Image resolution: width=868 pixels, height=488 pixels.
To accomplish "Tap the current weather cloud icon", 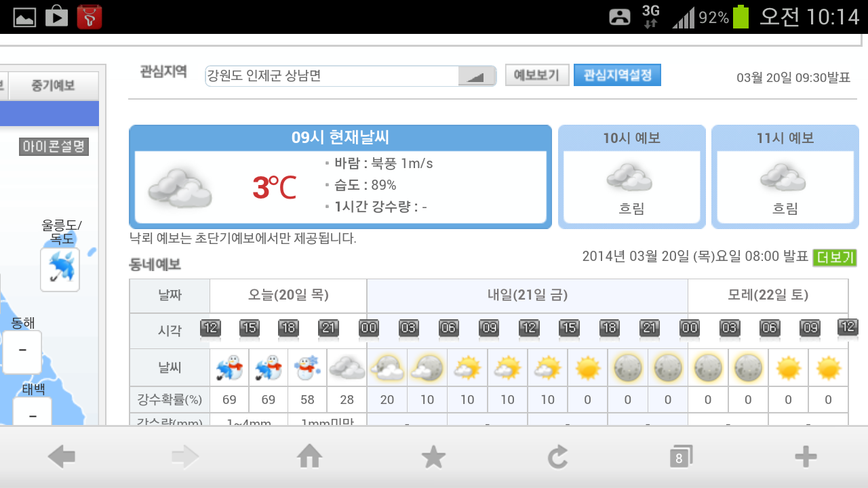I will point(180,186).
